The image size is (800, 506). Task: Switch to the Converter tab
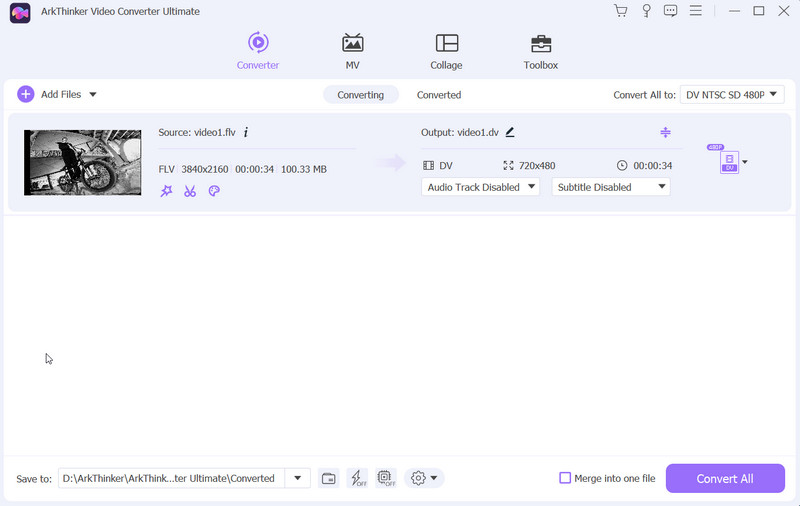(258, 51)
